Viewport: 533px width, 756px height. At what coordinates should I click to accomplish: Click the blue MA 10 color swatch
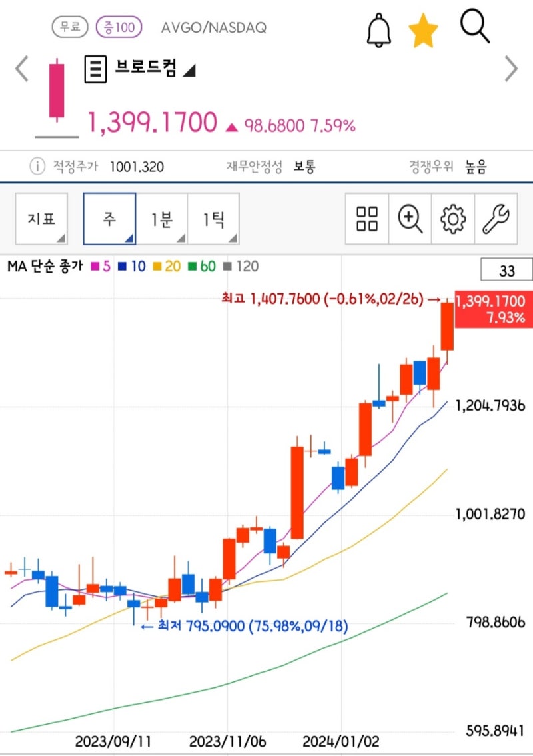pyautogui.click(x=123, y=265)
